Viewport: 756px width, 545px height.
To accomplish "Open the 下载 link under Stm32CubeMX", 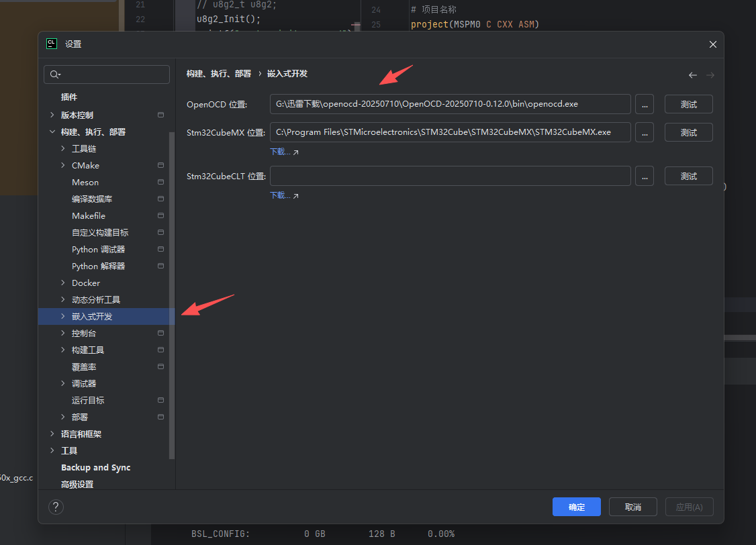I will tap(280, 152).
